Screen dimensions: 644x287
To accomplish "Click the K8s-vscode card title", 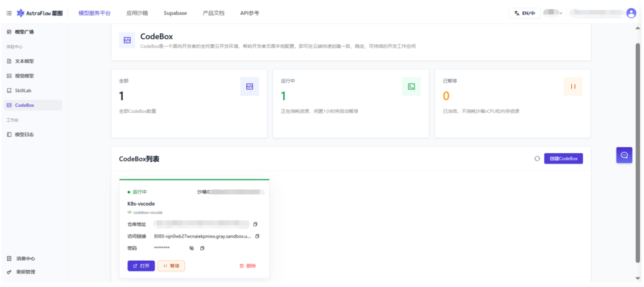I will pyautogui.click(x=141, y=203).
